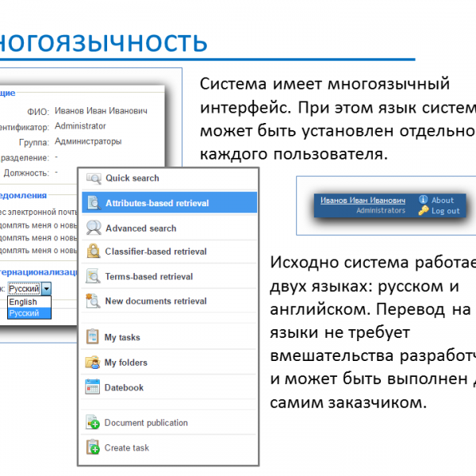Select Attributes-based retrieval menu item
The image size is (476, 476).
[x=157, y=203]
